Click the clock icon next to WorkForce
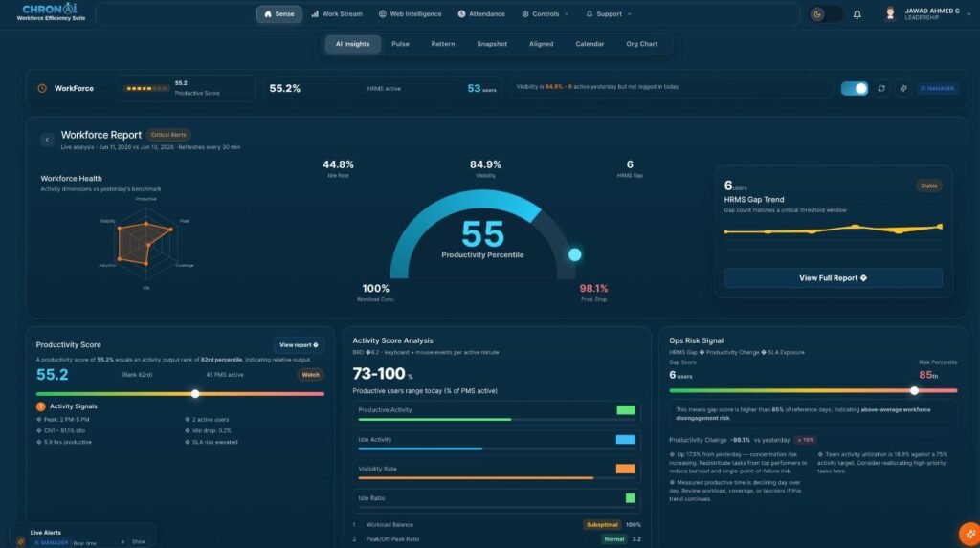Viewport: 980px width, 548px height. (x=42, y=89)
